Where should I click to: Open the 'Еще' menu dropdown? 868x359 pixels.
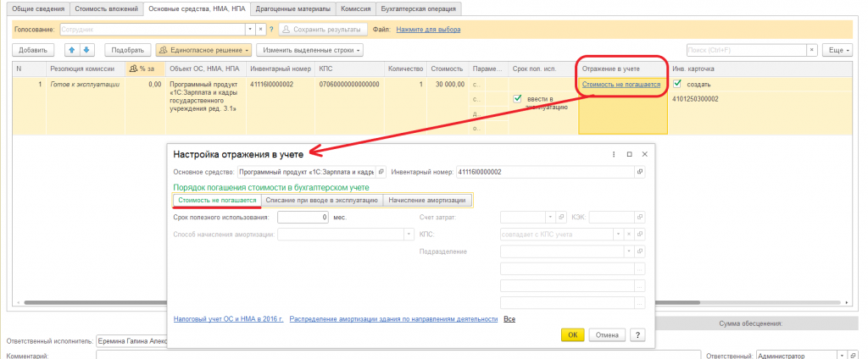[x=839, y=50]
